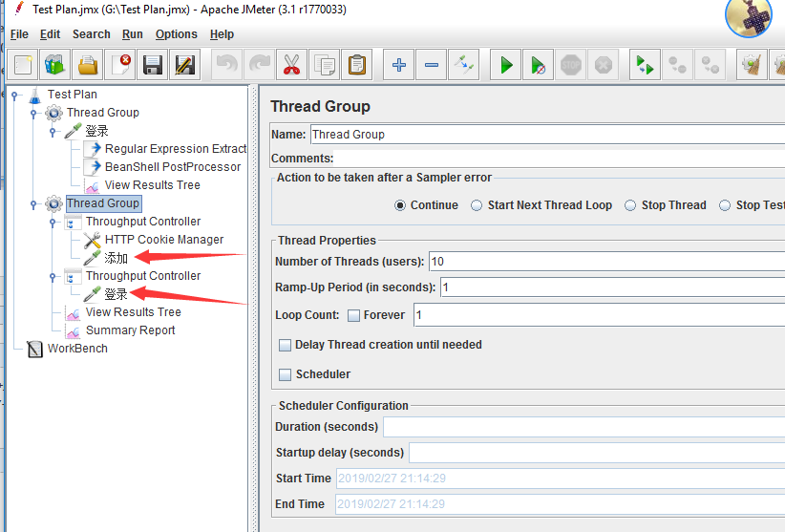Click the Clear results broom icon
Image resolution: width=785 pixels, height=532 pixels.
coord(752,65)
